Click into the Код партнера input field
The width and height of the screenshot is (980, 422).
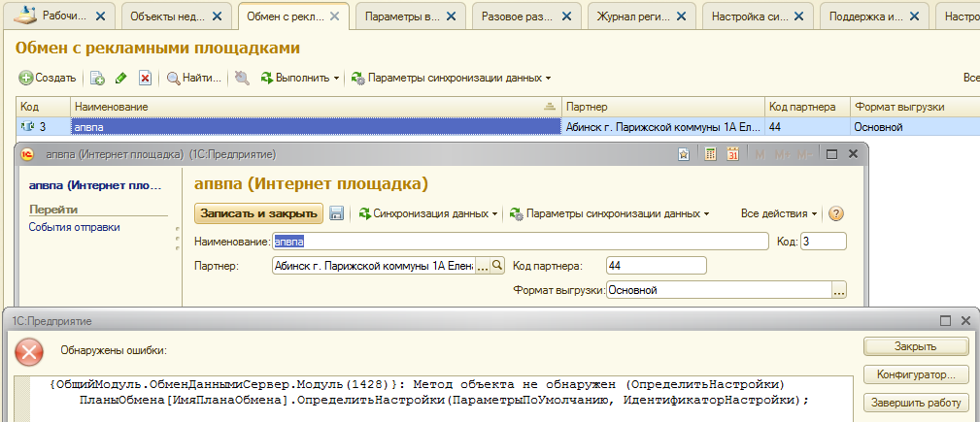coord(656,265)
